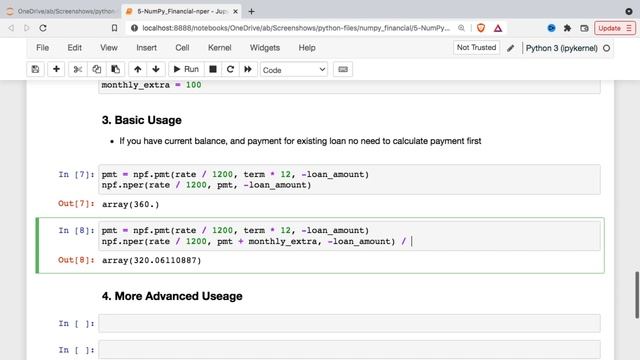Reload the page
The height and width of the screenshot is (360, 640).
click(x=43, y=28)
